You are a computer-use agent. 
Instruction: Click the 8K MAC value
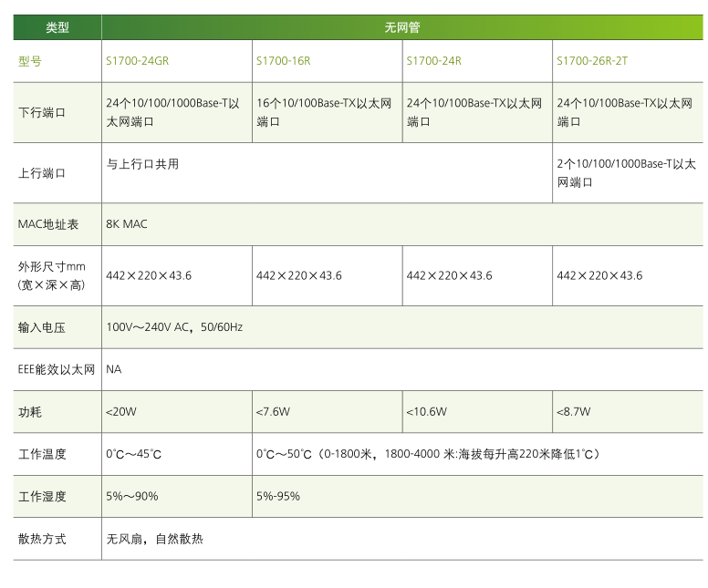click(127, 224)
